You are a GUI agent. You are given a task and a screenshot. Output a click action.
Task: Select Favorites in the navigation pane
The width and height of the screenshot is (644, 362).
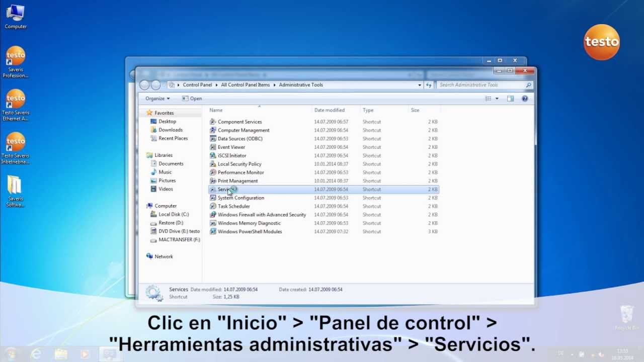tap(164, 113)
